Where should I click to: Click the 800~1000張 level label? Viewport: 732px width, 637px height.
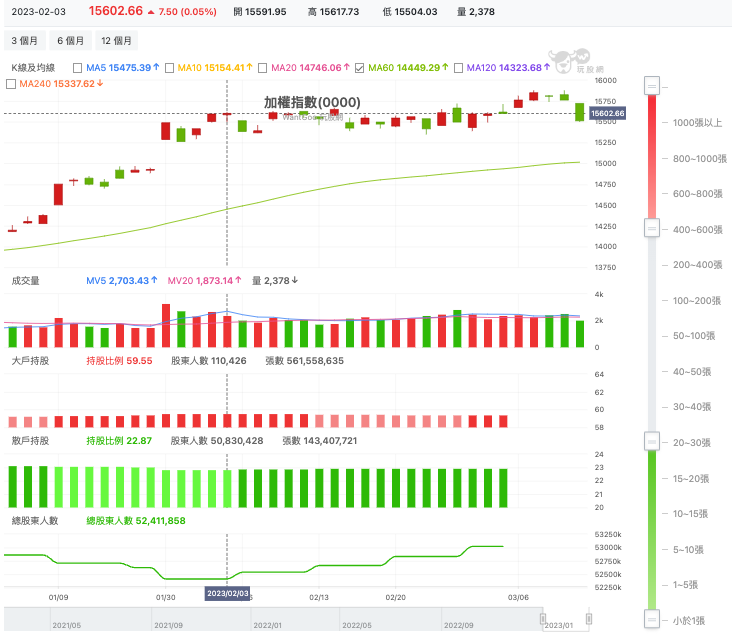pos(700,159)
